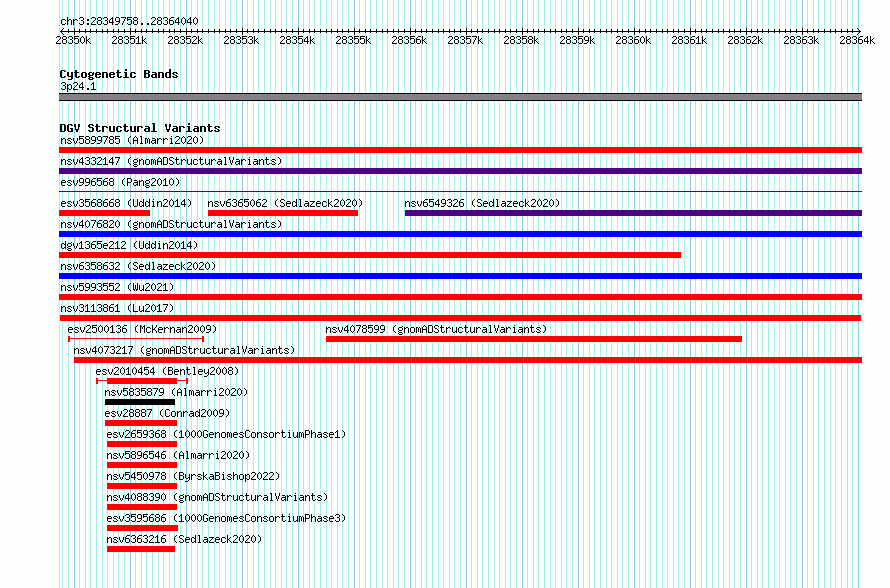Open the esv996568 (Pang2010) entry
Image resolution: width=890 pixels, height=588 pixels.
pos(120,182)
